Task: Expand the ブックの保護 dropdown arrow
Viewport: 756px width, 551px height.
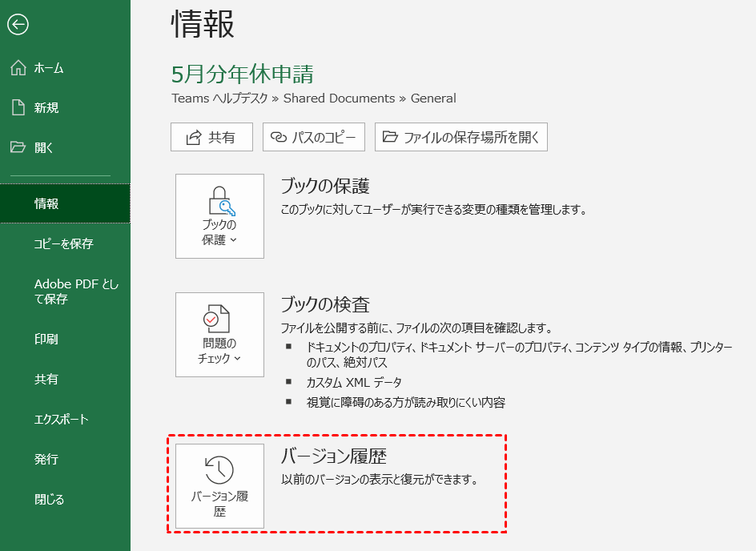Action: click(x=234, y=240)
